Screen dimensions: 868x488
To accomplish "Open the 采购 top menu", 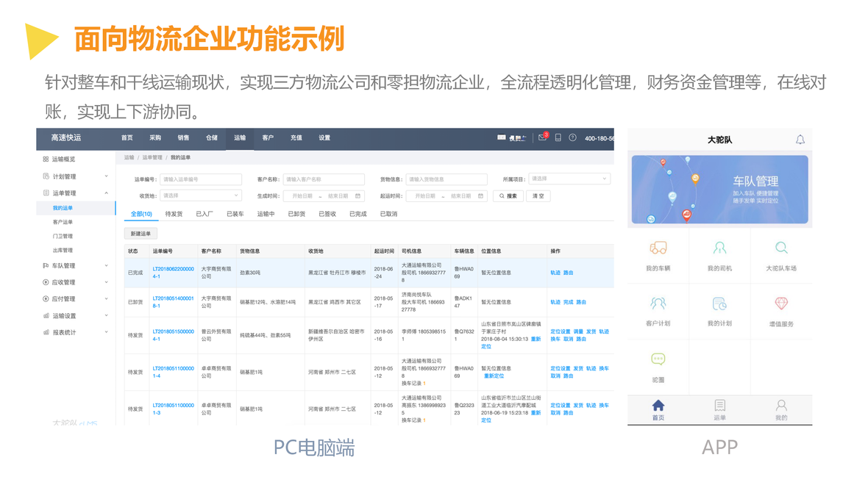I will point(155,137).
